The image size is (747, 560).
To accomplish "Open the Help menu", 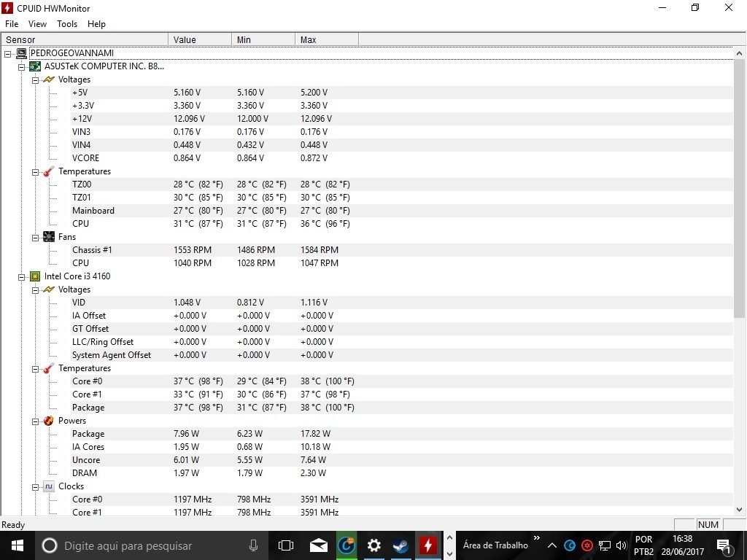I will click(96, 24).
